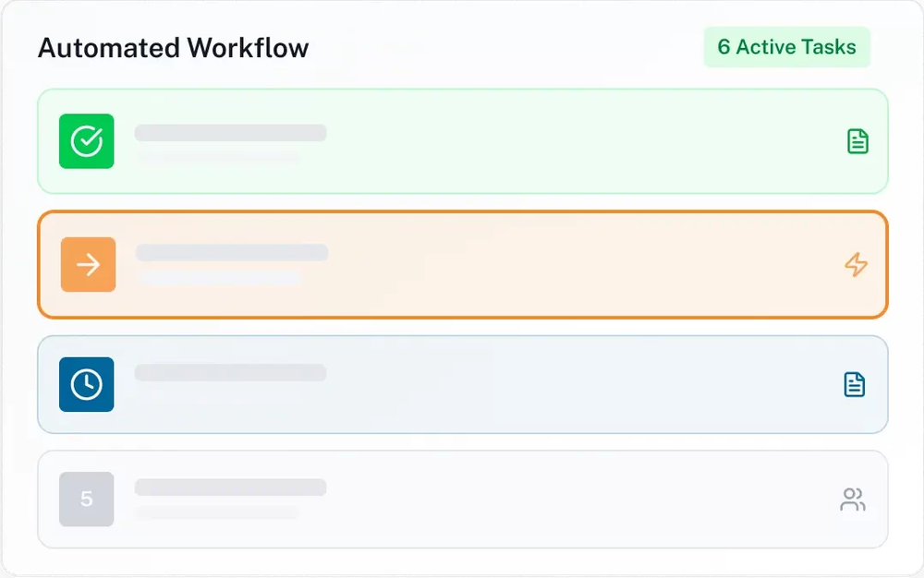Click the Automated Workflow heading
Viewport: 924px width, 578px height.
coord(174,48)
